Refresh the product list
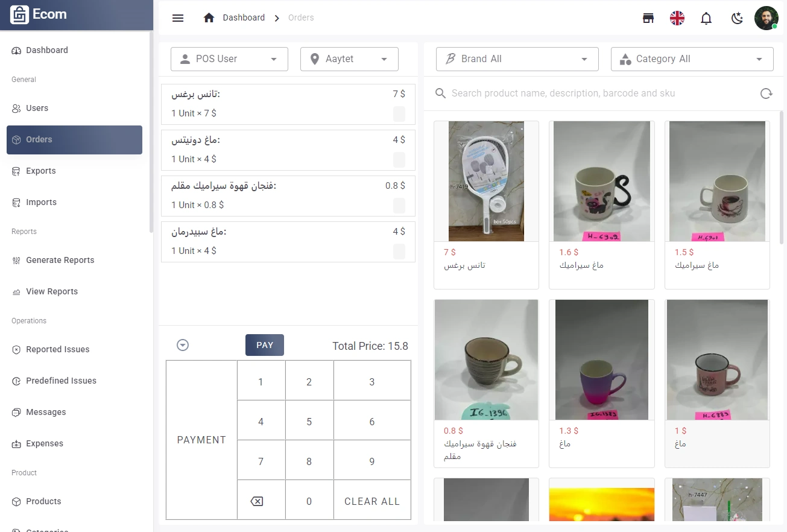Image resolution: width=787 pixels, height=532 pixels. coord(766,93)
